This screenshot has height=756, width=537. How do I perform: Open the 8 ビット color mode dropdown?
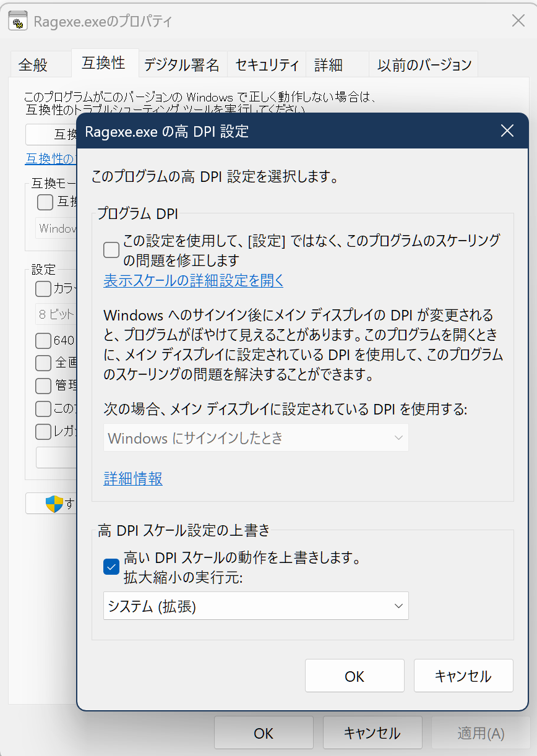(x=56, y=314)
